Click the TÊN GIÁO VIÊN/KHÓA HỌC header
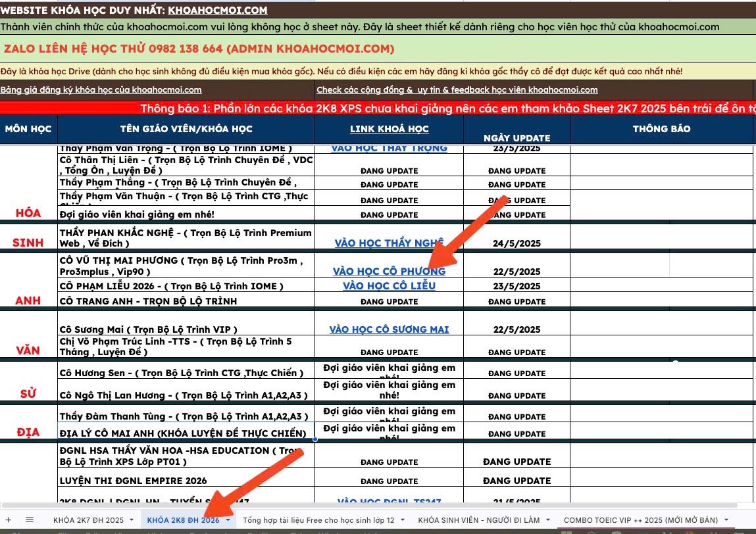756x534 pixels. tap(186, 129)
